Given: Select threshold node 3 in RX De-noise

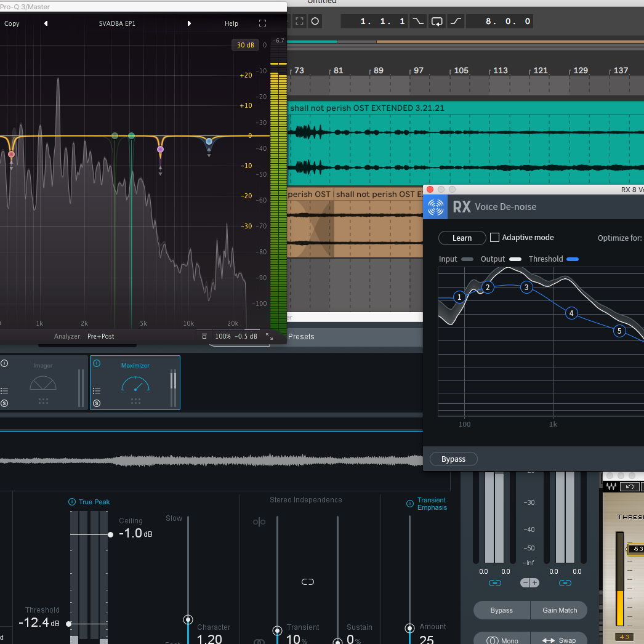Looking at the screenshot, I should pos(526,287).
